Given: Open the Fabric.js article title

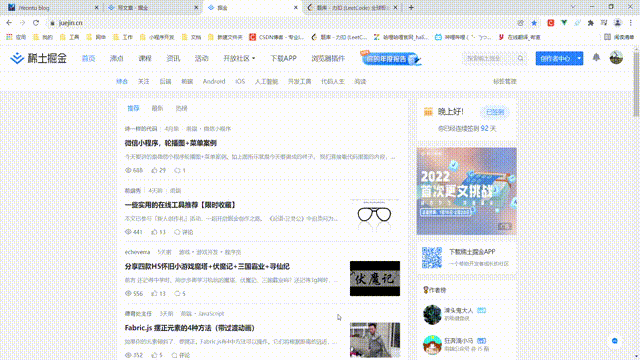Looking at the screenshot, I should [190, 328].
